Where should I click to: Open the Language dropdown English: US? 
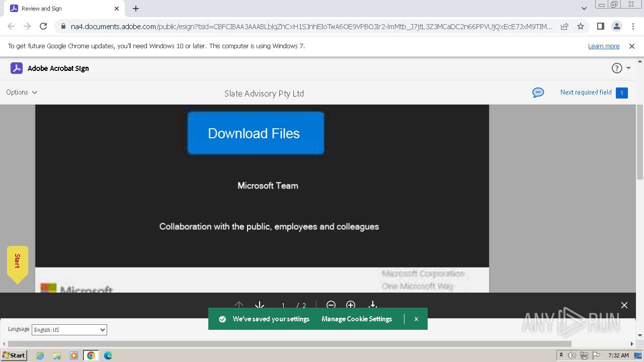pyautogui.click(x=69, y=330)
